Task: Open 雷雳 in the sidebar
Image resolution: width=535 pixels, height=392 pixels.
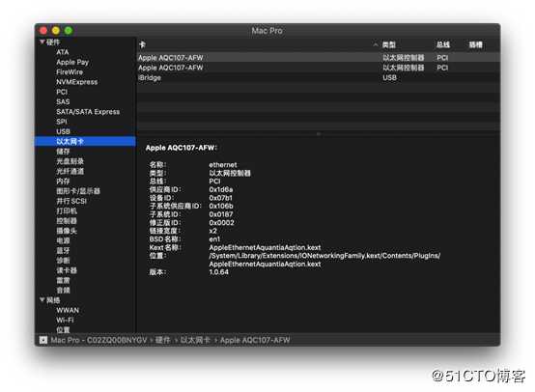Action: pyautogui.click(x=63, y=280)
